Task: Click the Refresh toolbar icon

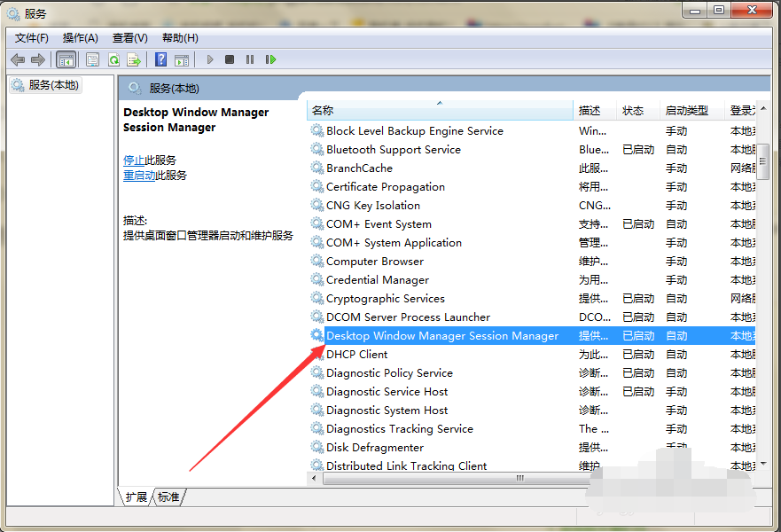Action: tap(113, 59)
